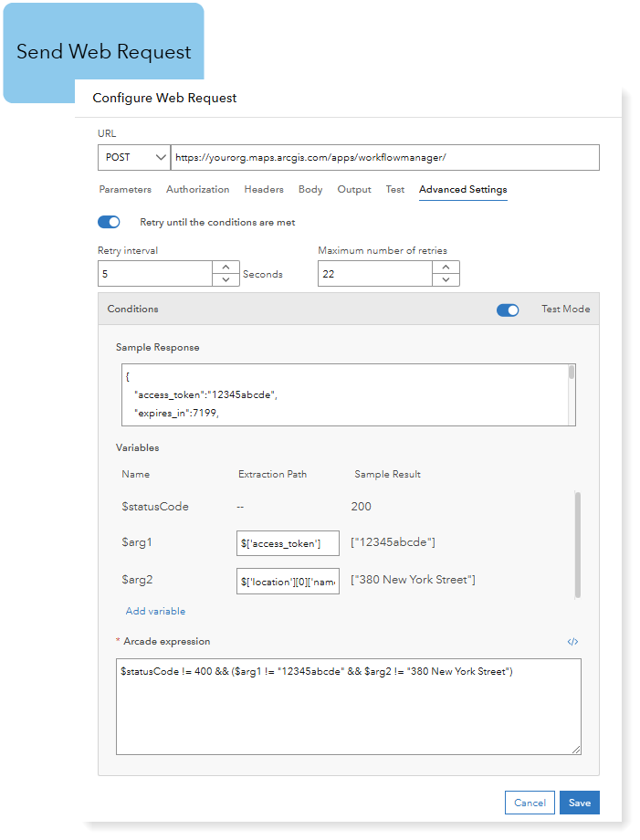The width and height of the screenshot is (640, 840).
Task: Increase the Maximum number of retries
Action: tap(445, 268)
